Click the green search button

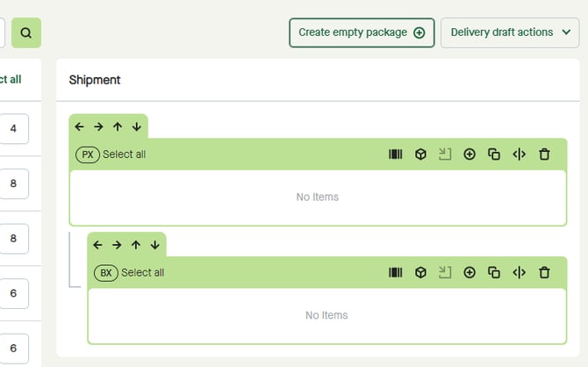(x=26, y=33)
